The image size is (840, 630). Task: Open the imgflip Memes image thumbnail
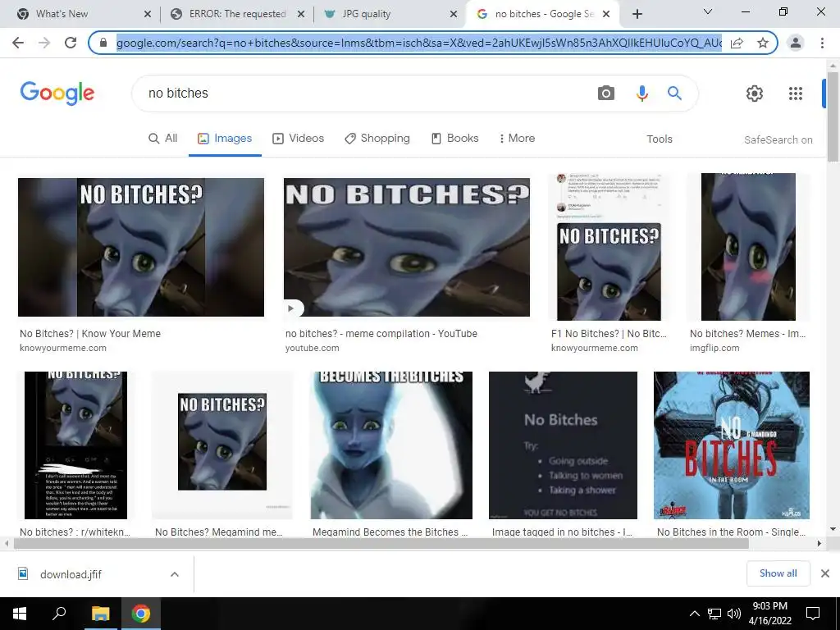(x=748, y=247)
